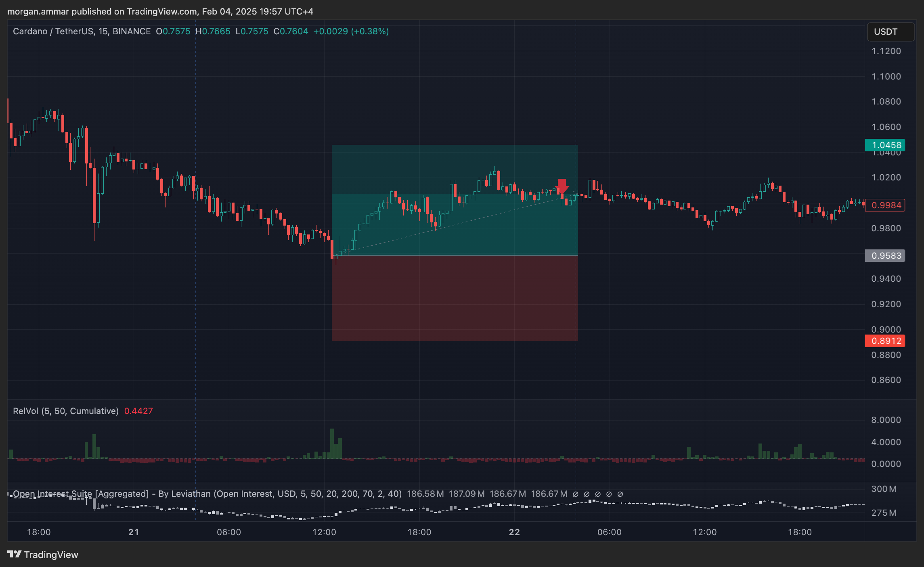This screenshot has height=567, width=924.
Task: Select the red stop-loss zone of the long position
Action: tap(455, 298)
